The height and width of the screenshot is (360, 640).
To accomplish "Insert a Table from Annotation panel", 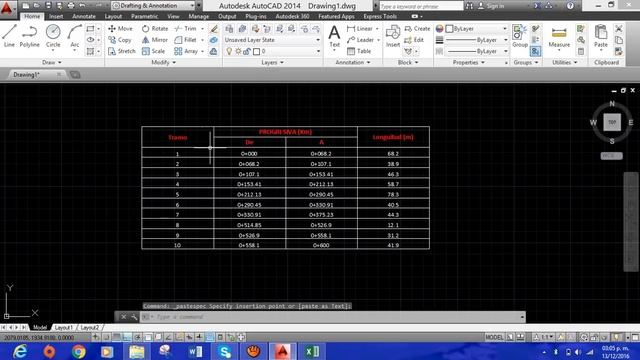I will [x=359, y=51].
